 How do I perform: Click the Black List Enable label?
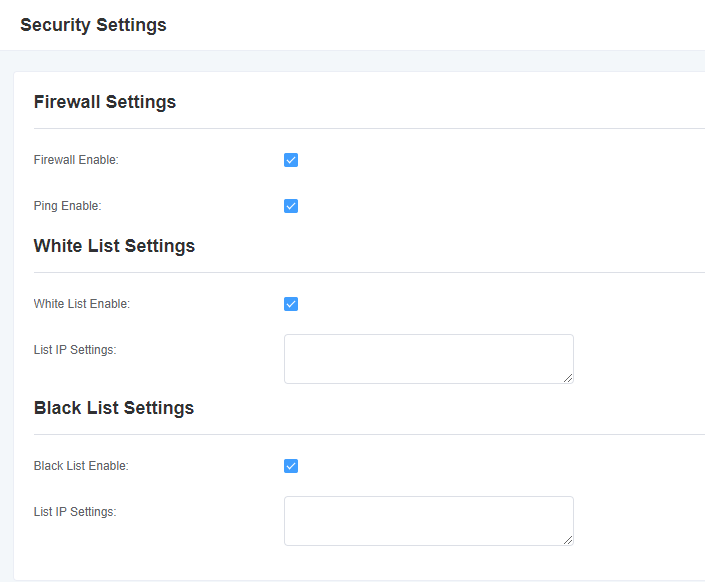pyautogui.click(x=81, y=466)
